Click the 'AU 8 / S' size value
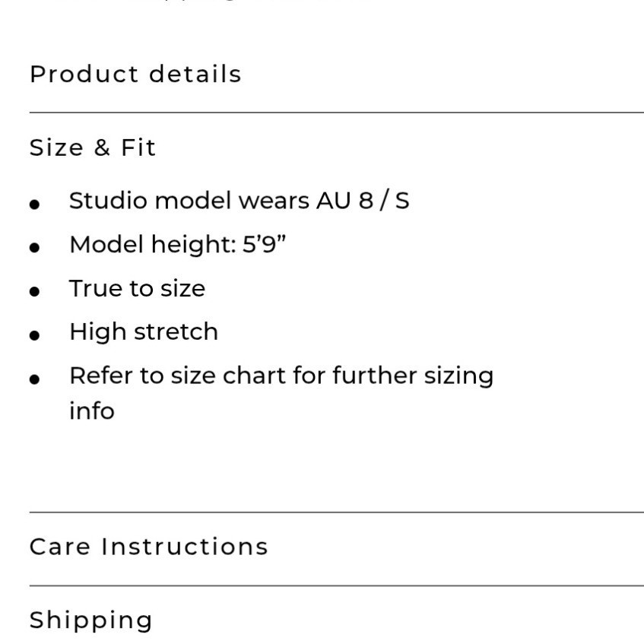 [x=363, y=201]
